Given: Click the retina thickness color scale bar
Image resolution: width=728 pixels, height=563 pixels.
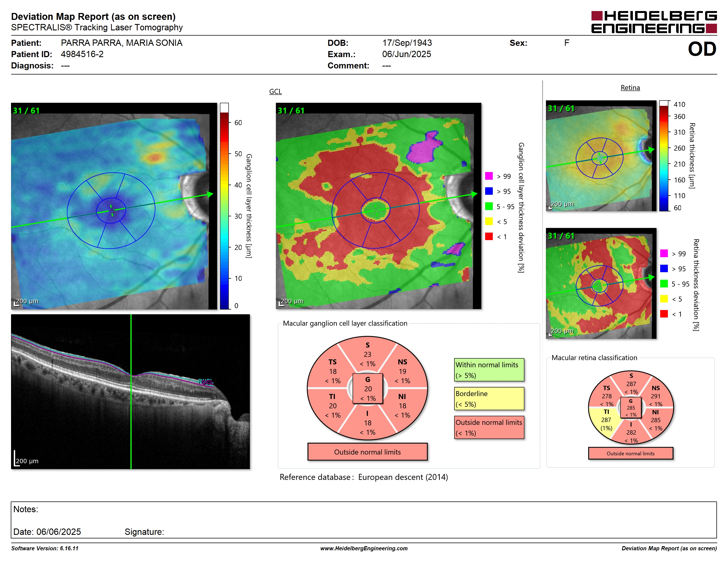Looking at the screenshot, I should click(664, 156).
